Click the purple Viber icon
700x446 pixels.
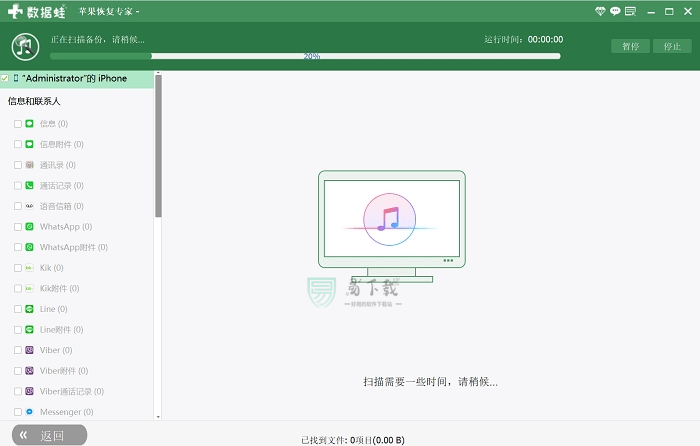(30, 351)
